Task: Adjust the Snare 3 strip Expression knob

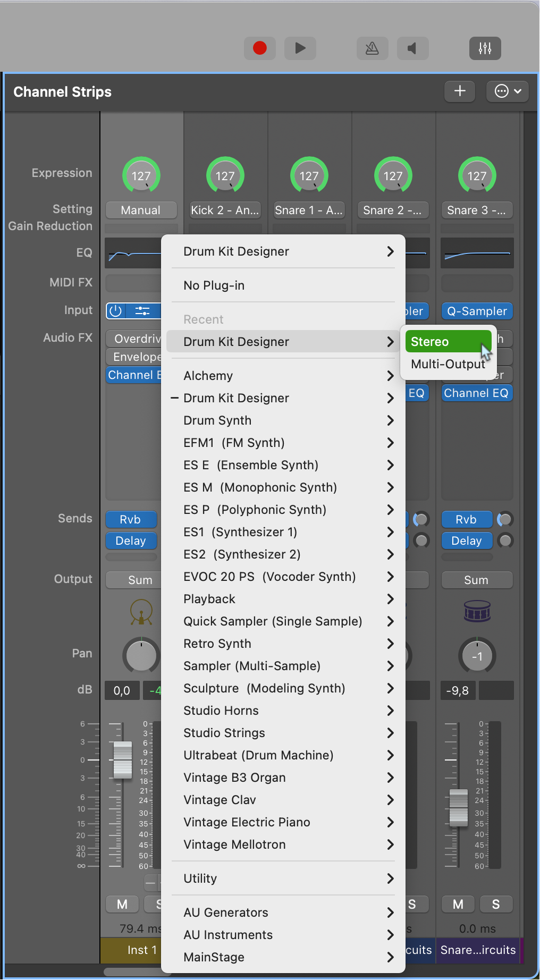Action: pyautogui.click(x=477, y=175)
